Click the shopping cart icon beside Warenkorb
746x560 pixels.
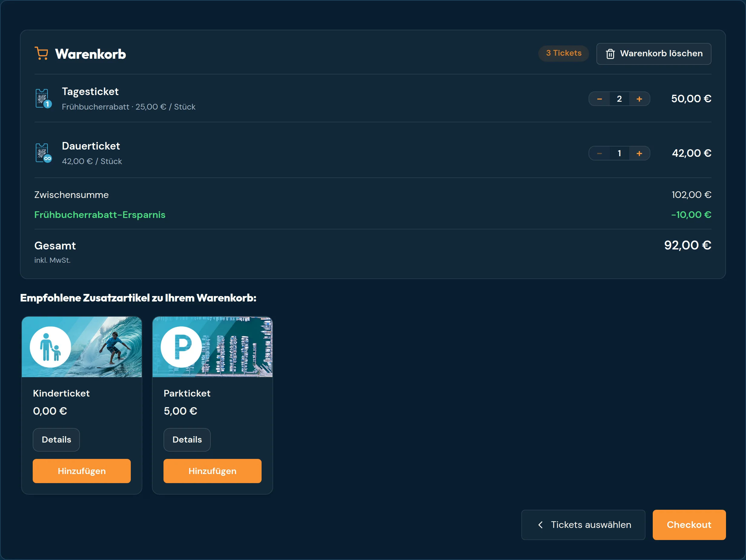[41, 53]
